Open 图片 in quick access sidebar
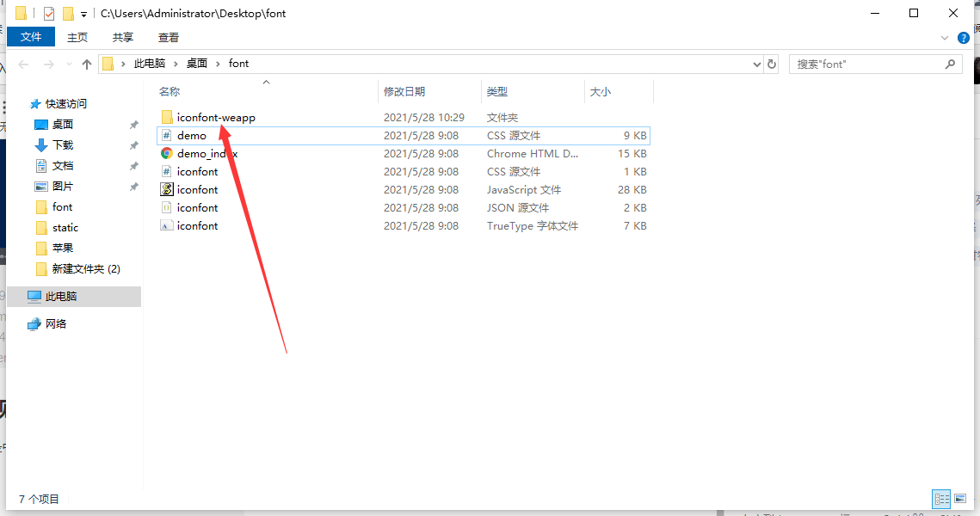Image resolution: width=980 pixels, height=516 pixels. (63, 186)
